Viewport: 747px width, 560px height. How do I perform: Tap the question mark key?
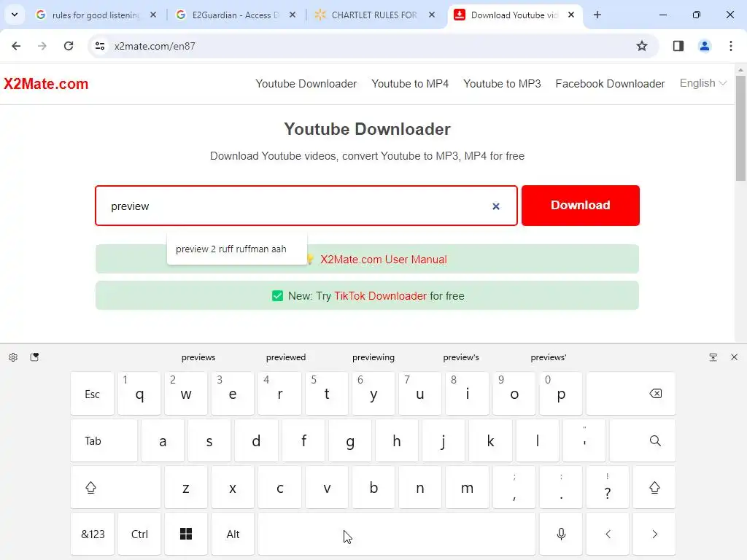coord(608,488)
